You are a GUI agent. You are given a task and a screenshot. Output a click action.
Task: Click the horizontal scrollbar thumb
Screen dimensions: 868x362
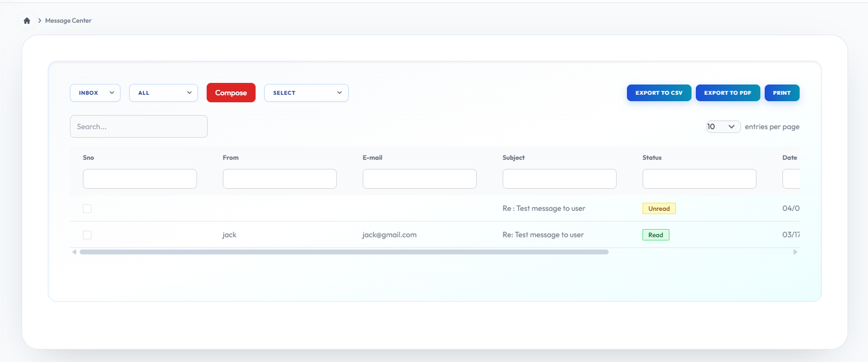[344, 252]
